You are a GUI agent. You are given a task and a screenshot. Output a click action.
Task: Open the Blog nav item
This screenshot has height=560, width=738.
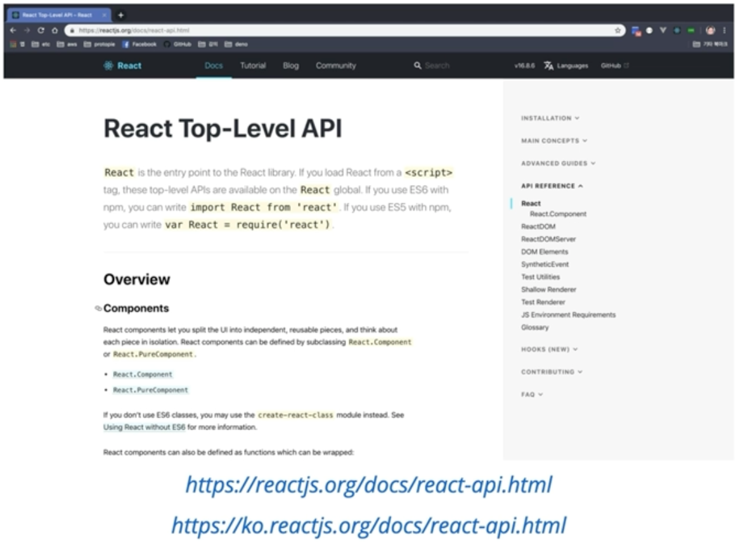click(x=291, y=65)
